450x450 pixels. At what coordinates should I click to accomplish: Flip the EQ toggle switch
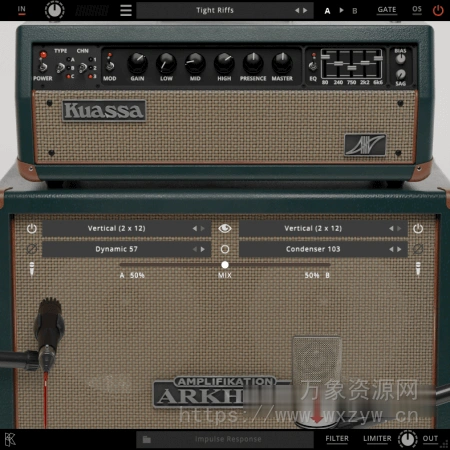313,65
